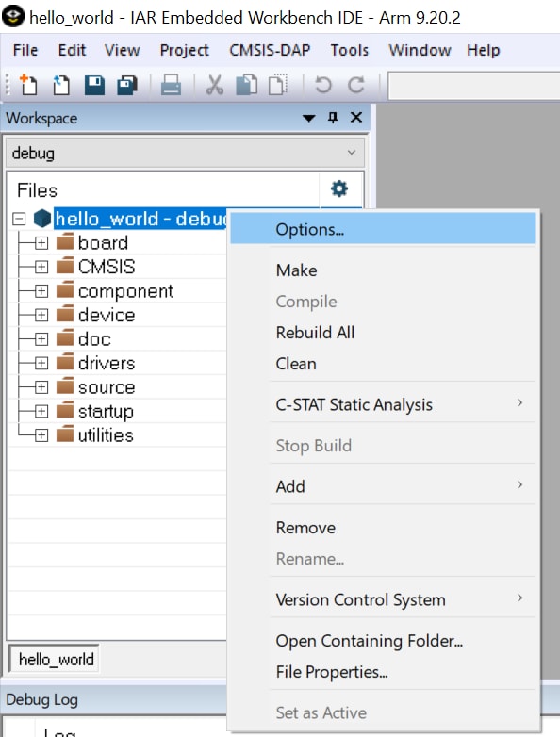Click the doc folder icon
Image resolution: width=560 pixels, height=737 pixels.
pos(65,338)
